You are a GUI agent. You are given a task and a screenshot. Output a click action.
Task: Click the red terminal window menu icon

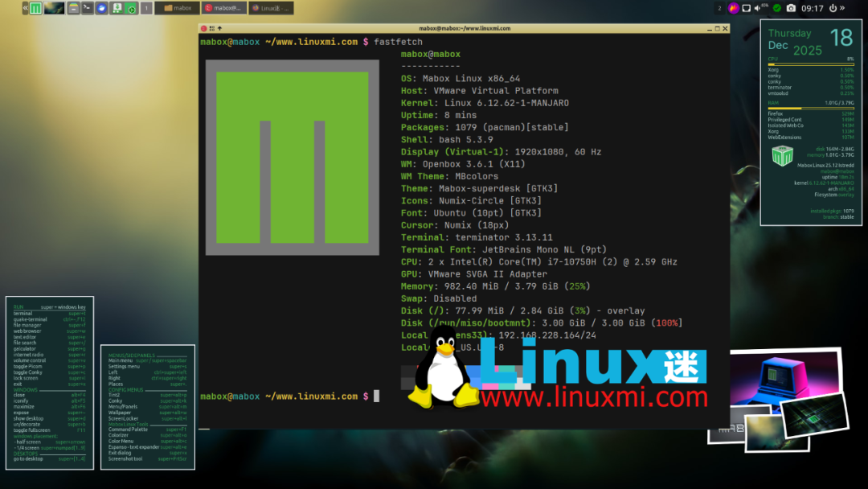tap(203, 28)
